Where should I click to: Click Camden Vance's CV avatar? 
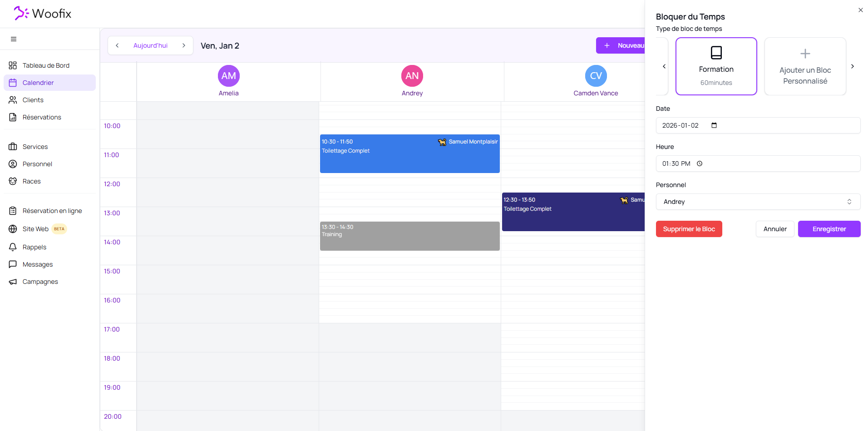596,76
